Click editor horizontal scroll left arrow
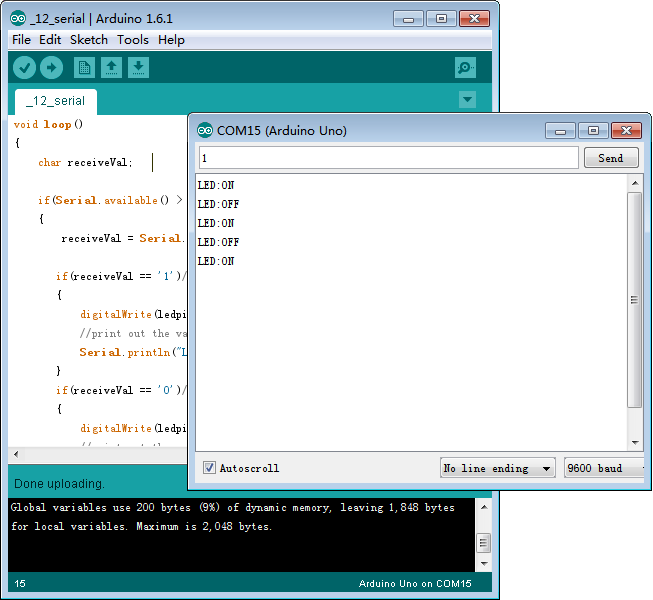The width and height of the screenshot is (653, 600). coord(16,454)
